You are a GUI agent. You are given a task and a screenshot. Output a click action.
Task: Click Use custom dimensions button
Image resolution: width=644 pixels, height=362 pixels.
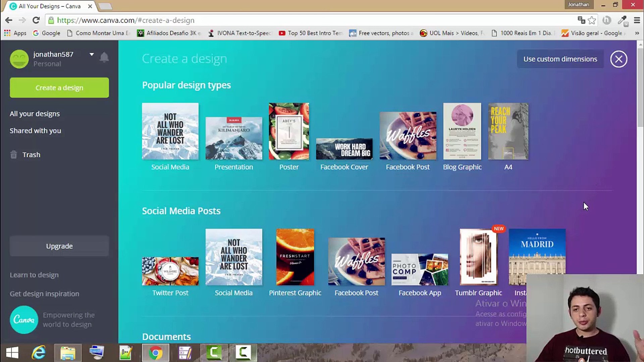point(560,59)
